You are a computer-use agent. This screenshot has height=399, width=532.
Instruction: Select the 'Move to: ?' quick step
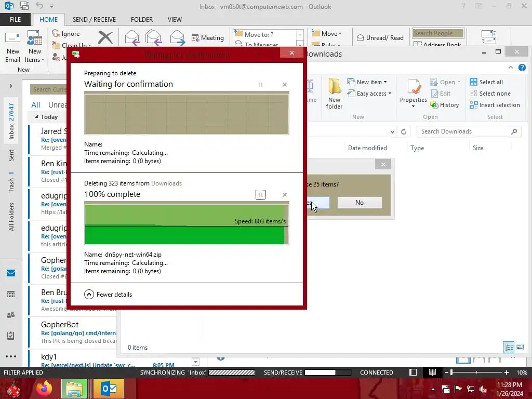tap(265, 35)
